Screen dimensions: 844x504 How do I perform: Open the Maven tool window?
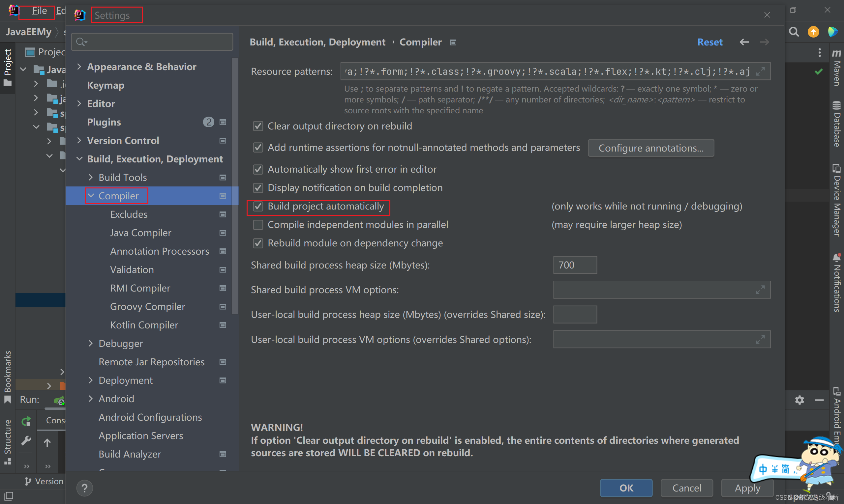click(836, 68)
